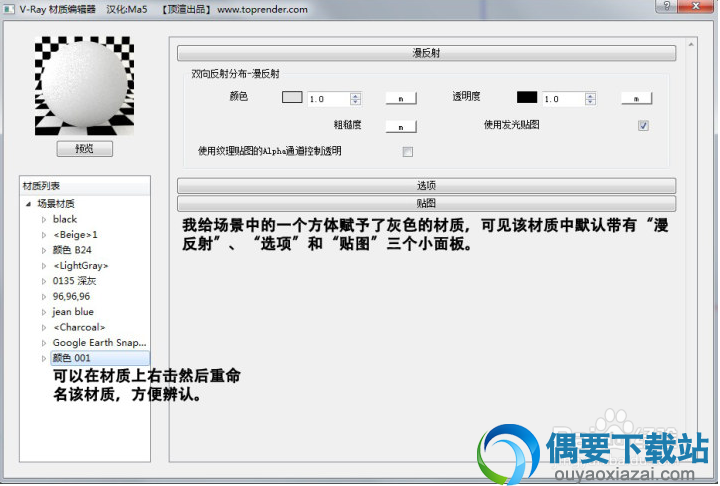Click the 透明度 multiplier value field
This screenshot has height=486, width=720.
point(564,99)
